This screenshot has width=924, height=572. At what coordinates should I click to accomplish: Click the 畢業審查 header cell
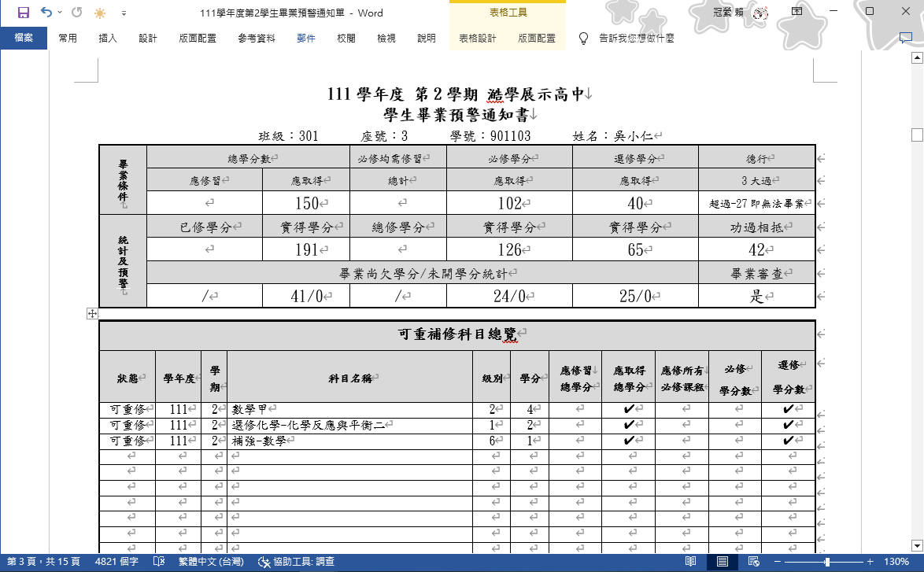(x=756, y=273)
